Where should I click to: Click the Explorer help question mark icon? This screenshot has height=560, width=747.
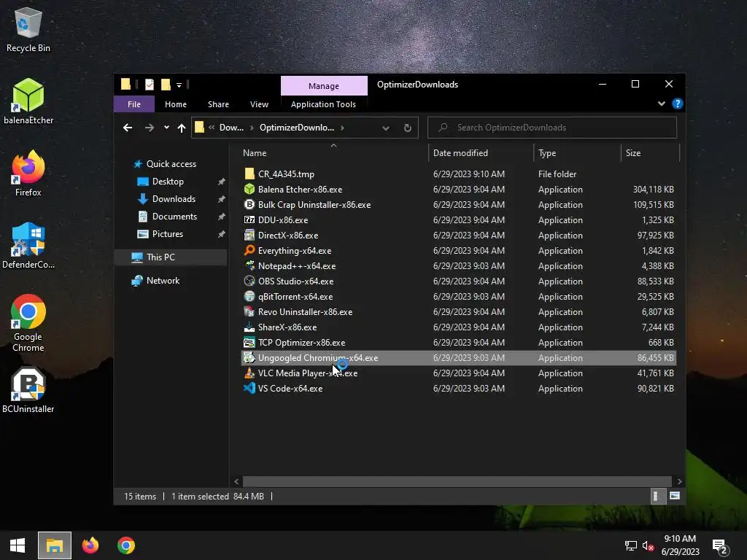click(678, 104)
